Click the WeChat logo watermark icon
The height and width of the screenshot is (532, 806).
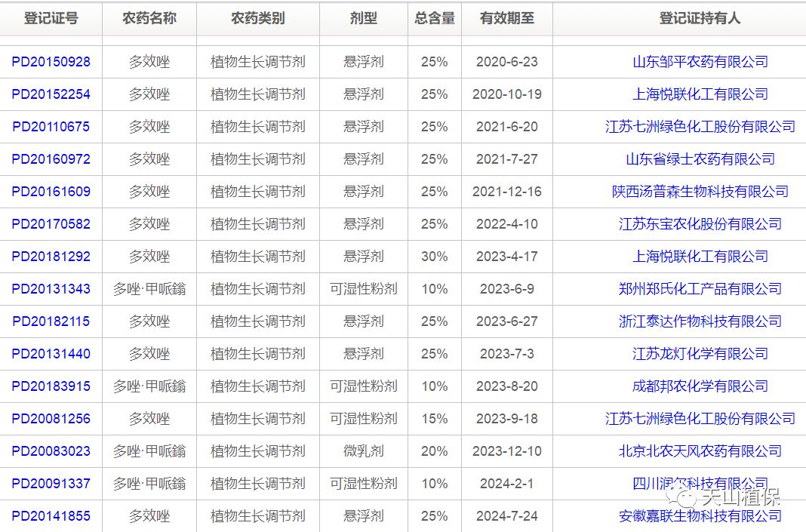[x=687, y=497]
